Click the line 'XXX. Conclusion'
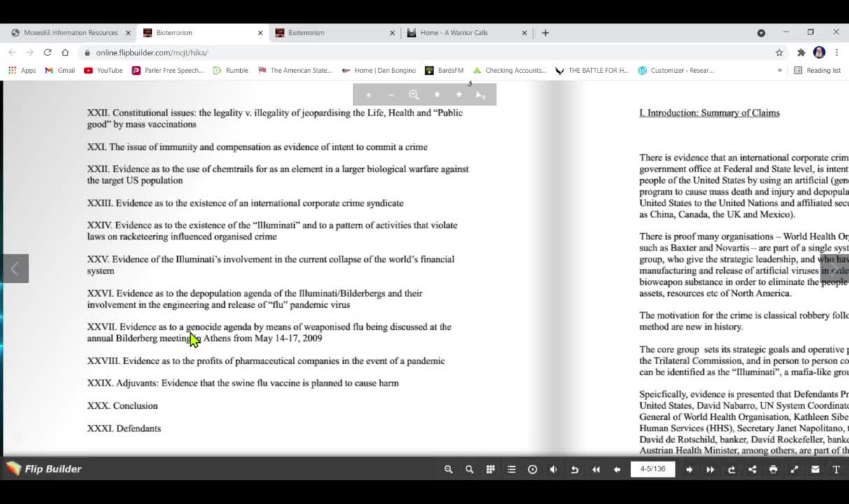The height and width of the screenshot is (504, 849). [123, 406]
